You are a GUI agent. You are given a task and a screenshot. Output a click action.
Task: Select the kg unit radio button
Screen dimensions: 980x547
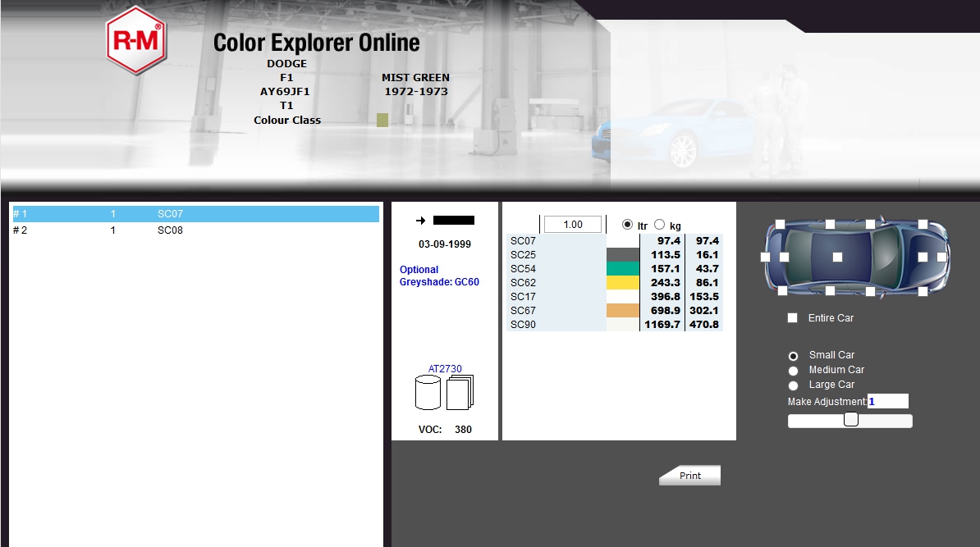tap(659, 225)
